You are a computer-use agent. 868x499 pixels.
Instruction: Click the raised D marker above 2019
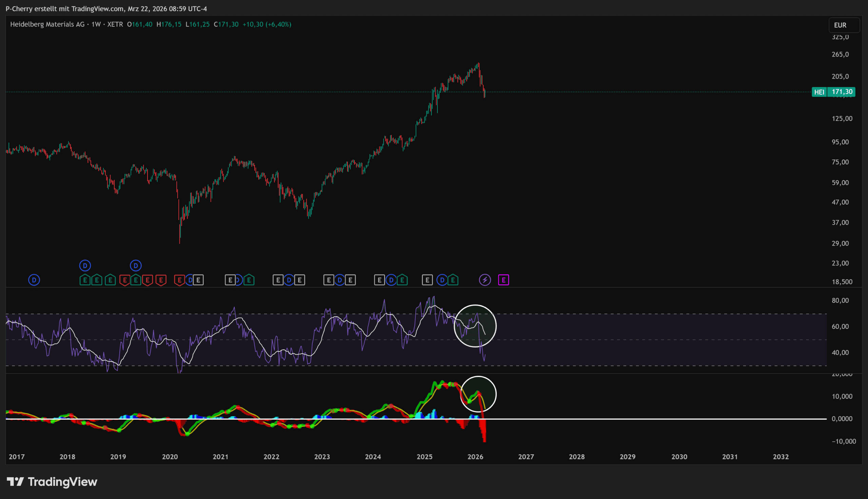click(136, 265)
